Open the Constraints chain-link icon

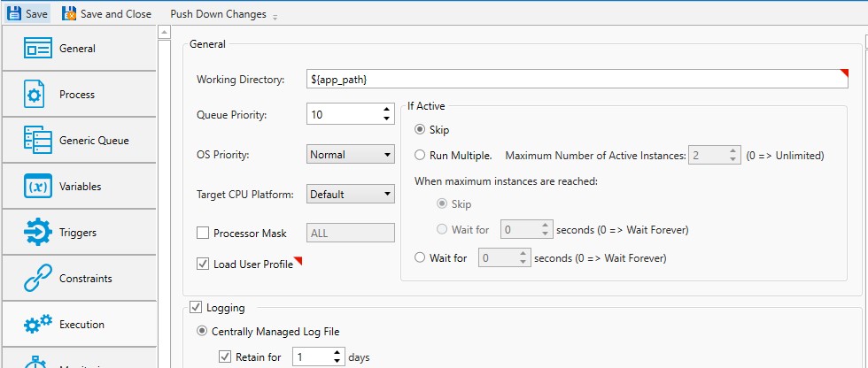(38, 279)
